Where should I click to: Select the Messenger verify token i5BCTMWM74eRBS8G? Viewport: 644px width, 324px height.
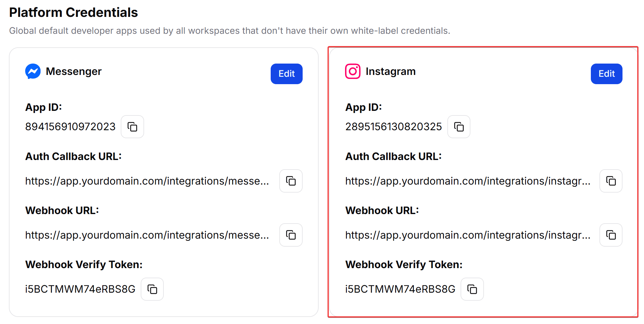click(x=80, y=289)
